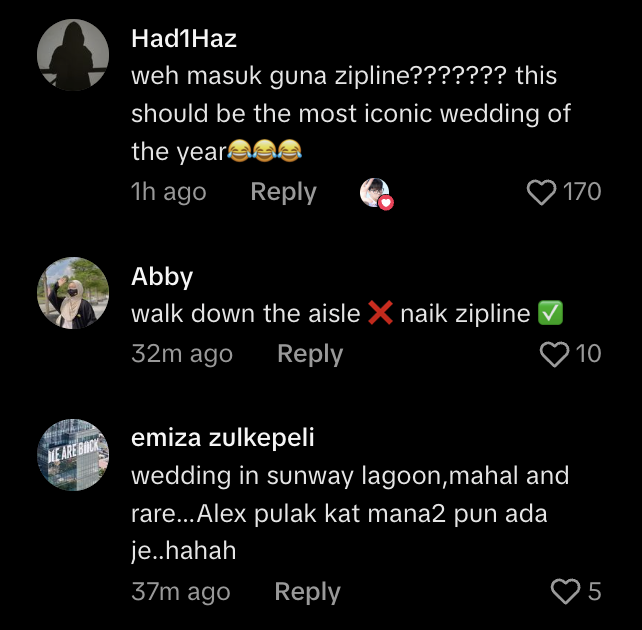The image size is (642, 630).
Task: Click the '1h ago' timestamp
Action: [169, 192]
